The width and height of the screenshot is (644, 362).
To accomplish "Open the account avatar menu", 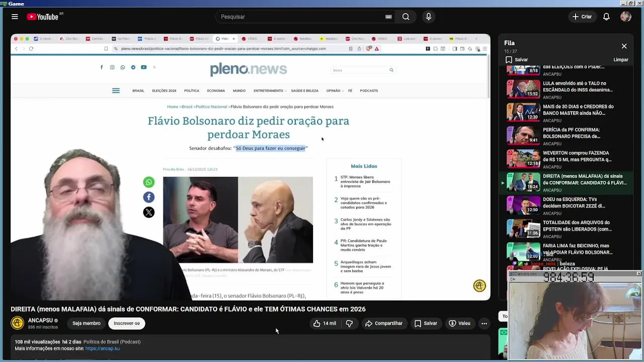I will [626, 17].
